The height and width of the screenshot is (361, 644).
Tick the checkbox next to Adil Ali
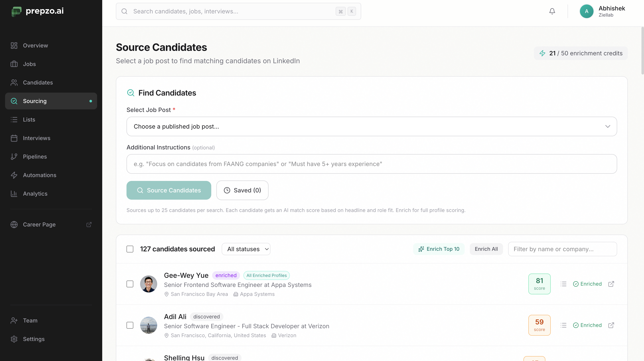(x=130, y=325)
